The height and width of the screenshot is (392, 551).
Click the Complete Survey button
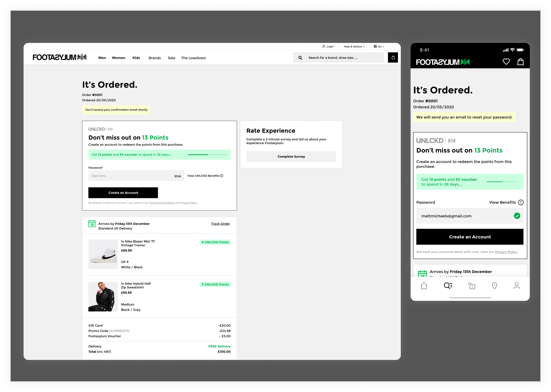tap(291, 157)
